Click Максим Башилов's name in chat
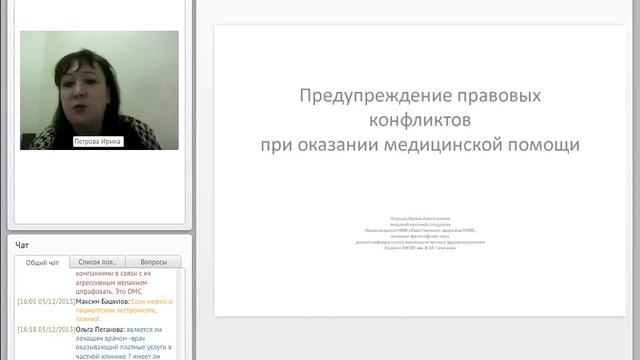This screenshot has width=640, height=360. pos(102,302)
